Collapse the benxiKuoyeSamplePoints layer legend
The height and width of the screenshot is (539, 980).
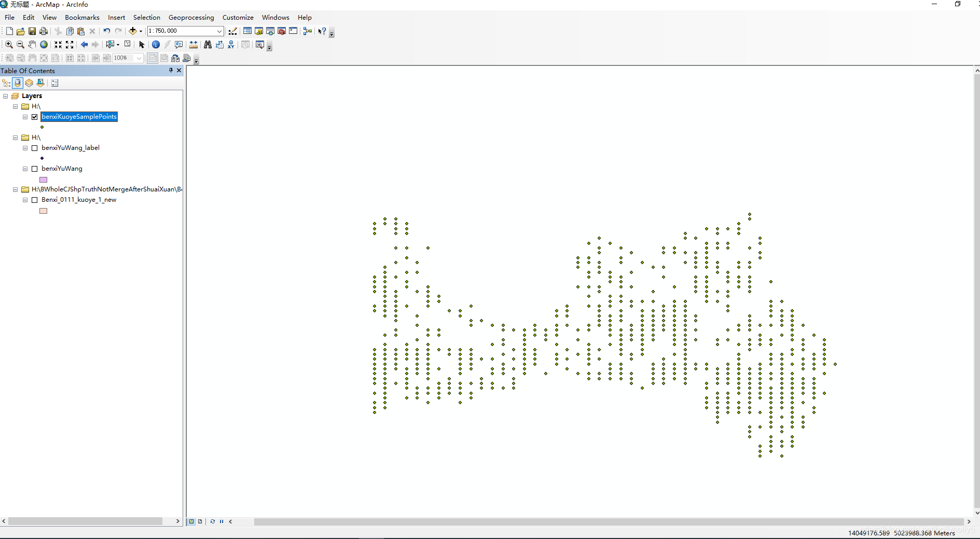click(x=25, y=117)
